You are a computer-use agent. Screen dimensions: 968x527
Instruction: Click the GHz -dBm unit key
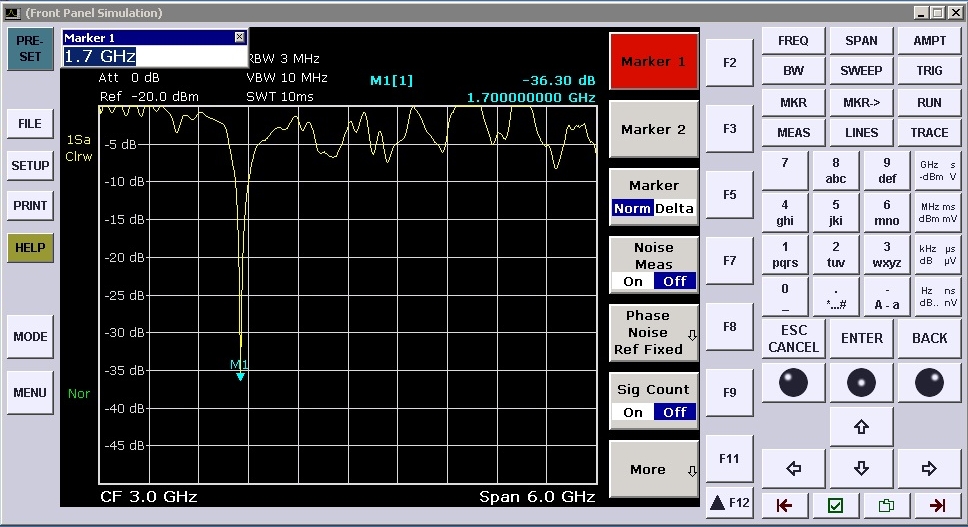pyautogui.click(x=937, y=171)
